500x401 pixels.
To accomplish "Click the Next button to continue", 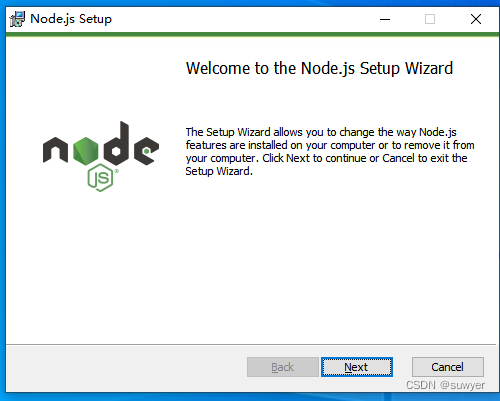I will coord(357,367).
